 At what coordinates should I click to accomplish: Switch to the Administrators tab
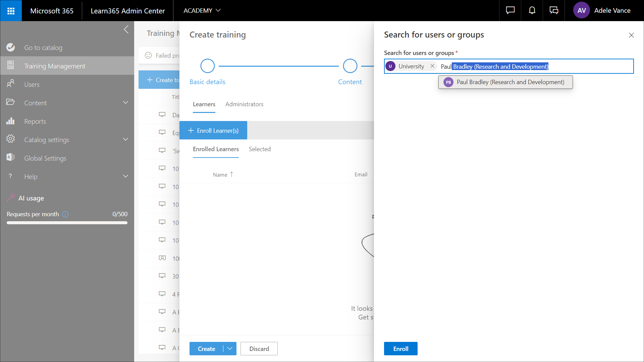pos(244,104)
